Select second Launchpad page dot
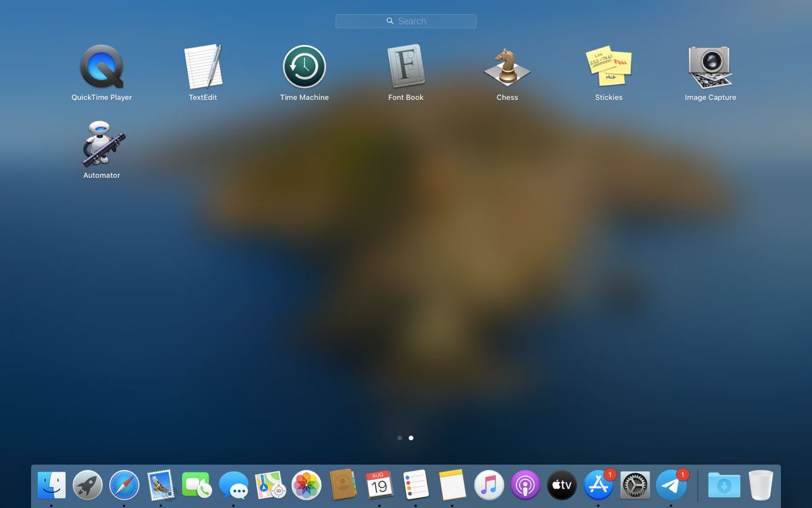812x508 pixels. coord(411,438)
